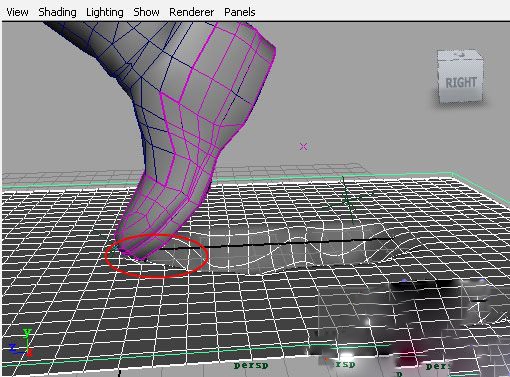Click the green Y axis of the indicator
This screenshot has height=377, width=510.
[27, 337]
